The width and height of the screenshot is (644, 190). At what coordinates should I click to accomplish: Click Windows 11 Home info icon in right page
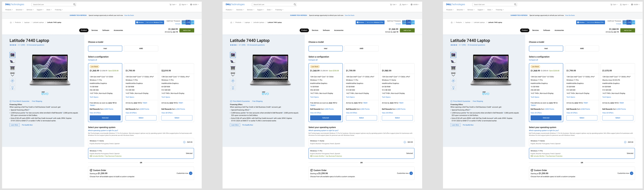coord(625,142)
